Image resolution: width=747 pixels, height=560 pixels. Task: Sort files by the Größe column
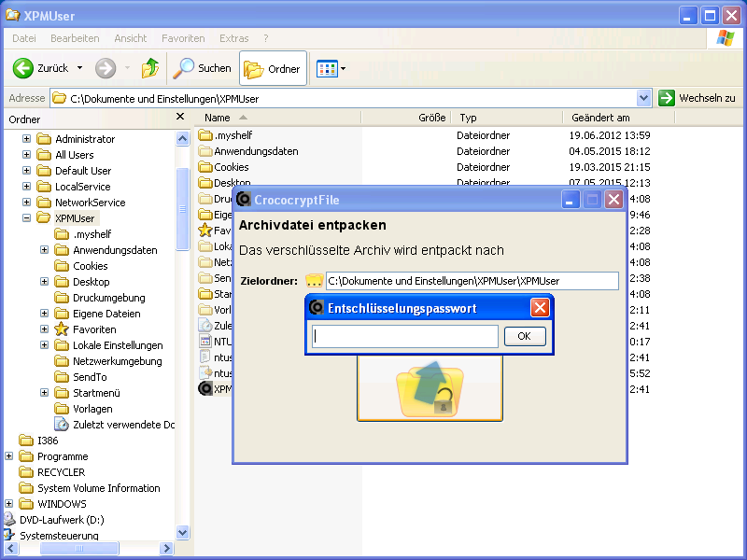[406, 118]
